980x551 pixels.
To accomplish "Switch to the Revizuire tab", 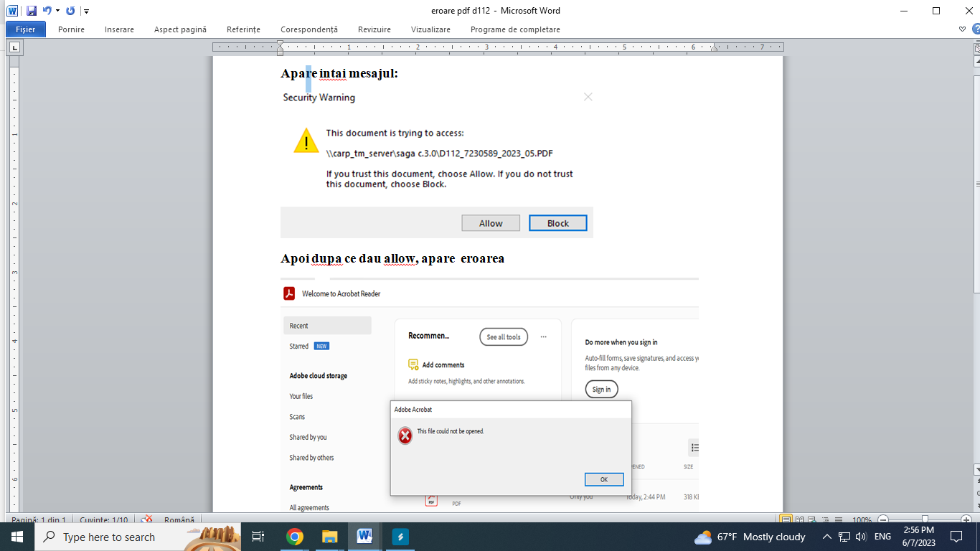I will click(x=374, y=29).
